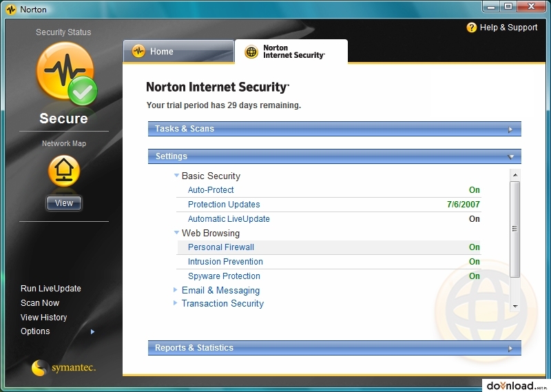Click the Help & Support question mark icon

pos(471,28)
